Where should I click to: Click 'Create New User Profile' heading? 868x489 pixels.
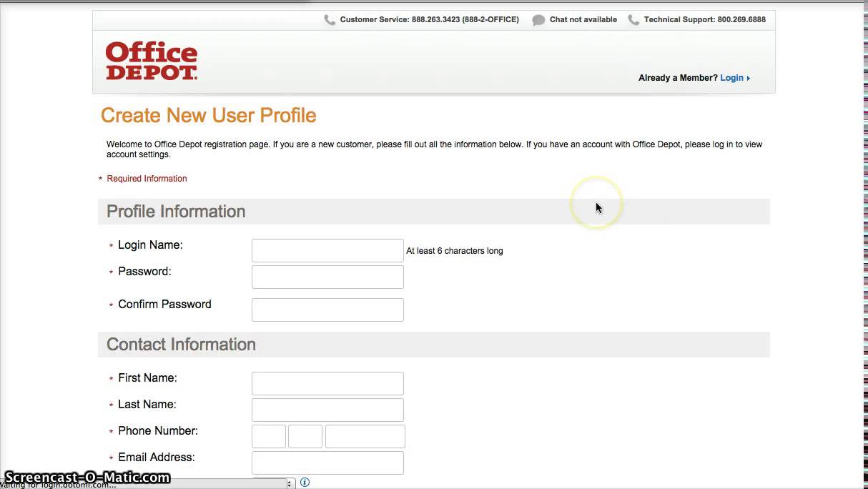tap(208, 116)
